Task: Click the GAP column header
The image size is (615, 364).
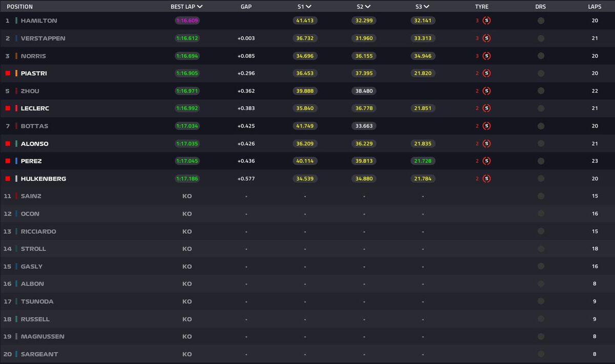Action: point(246,7)
